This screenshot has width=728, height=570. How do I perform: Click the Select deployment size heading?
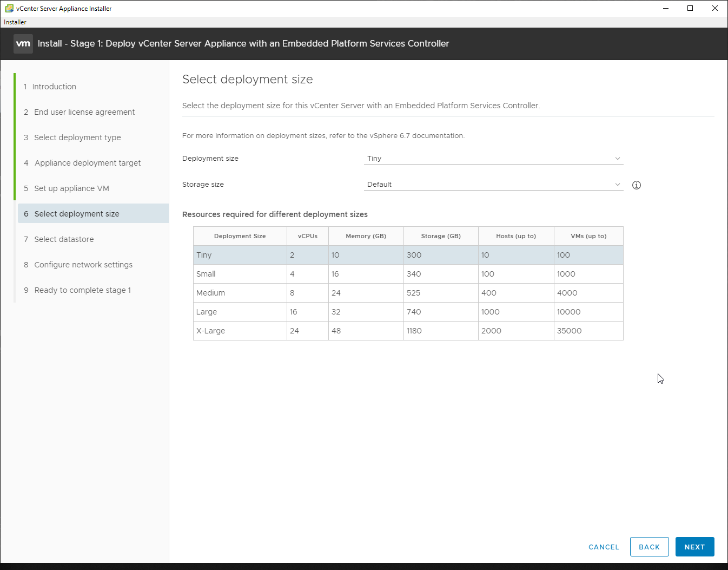coord(248,80)
